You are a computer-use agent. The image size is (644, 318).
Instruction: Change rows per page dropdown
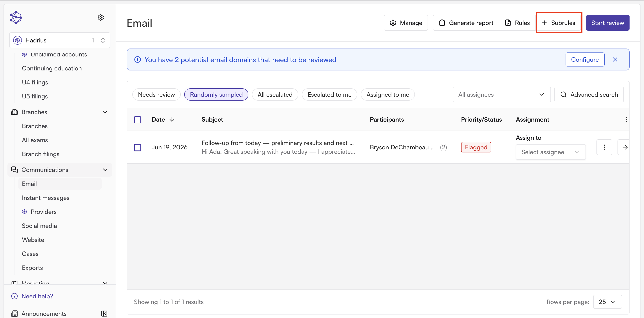[x=607, y=302]
